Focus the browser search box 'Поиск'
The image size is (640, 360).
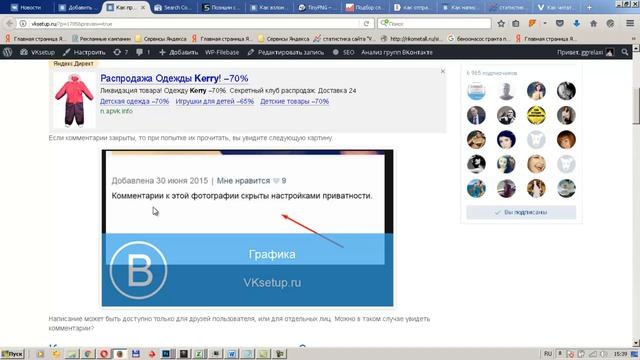pyautogui.click(x=434, y=24)
